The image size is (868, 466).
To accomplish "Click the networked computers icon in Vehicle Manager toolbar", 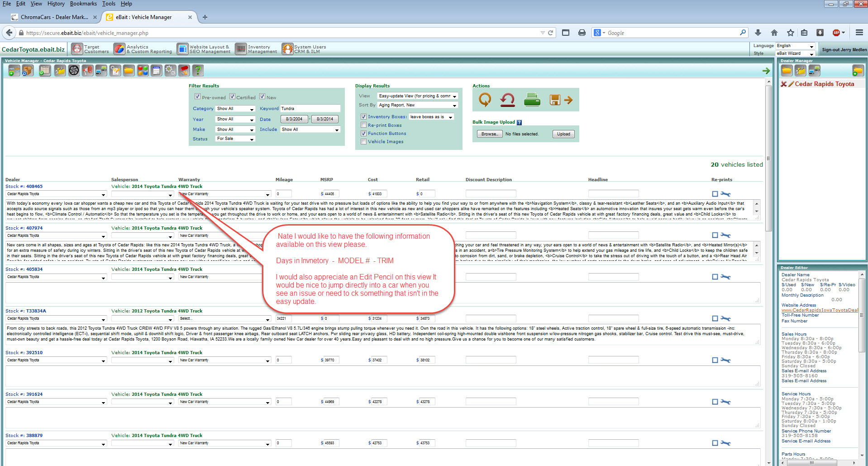I will pyautogui.click(x=101, y=71).
